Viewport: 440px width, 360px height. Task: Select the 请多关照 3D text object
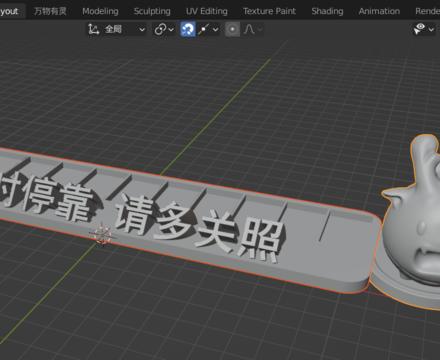[199, 227]
